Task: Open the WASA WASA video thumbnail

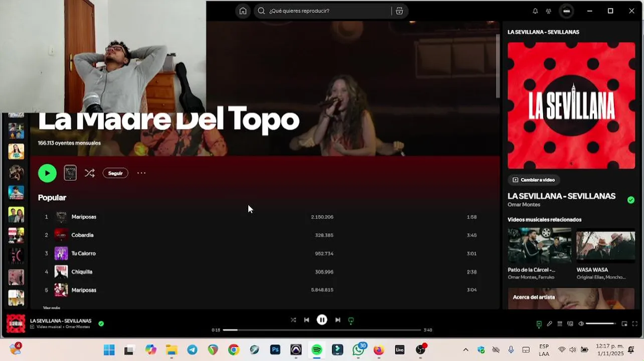Action: click(x=605, y=246)
